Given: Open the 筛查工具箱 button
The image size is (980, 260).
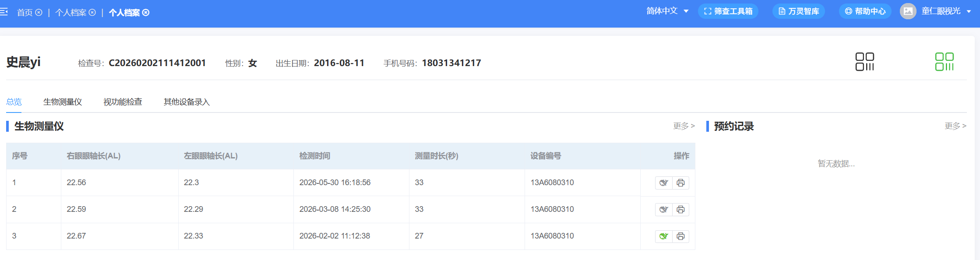Looking at the screenshot, I should click(x=728, y=11).
